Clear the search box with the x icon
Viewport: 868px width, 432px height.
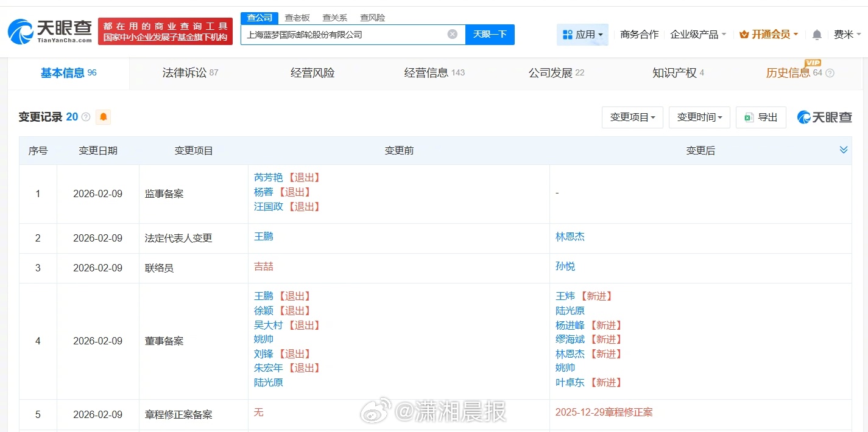(x=453, y=35)
